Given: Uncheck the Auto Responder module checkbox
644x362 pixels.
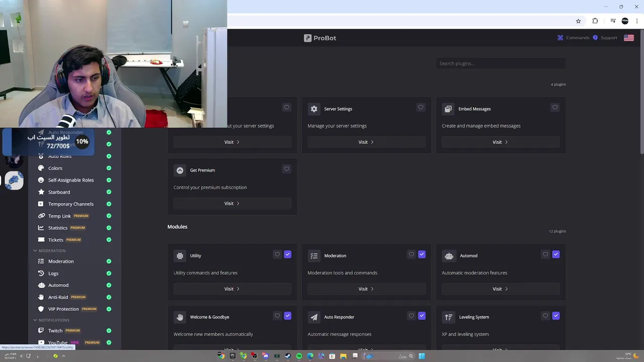Looking at the screenshot, I should point(422,316).
